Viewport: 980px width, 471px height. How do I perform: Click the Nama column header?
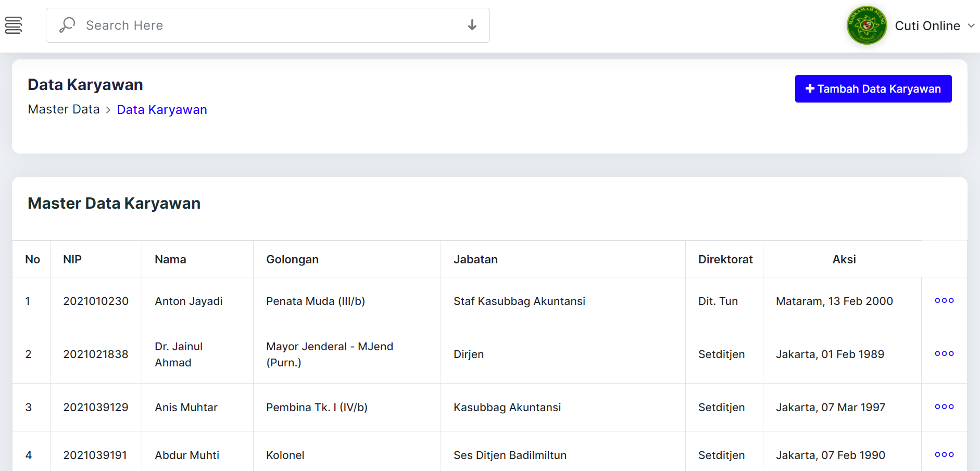pyautogui.click(x=170, y=259)
